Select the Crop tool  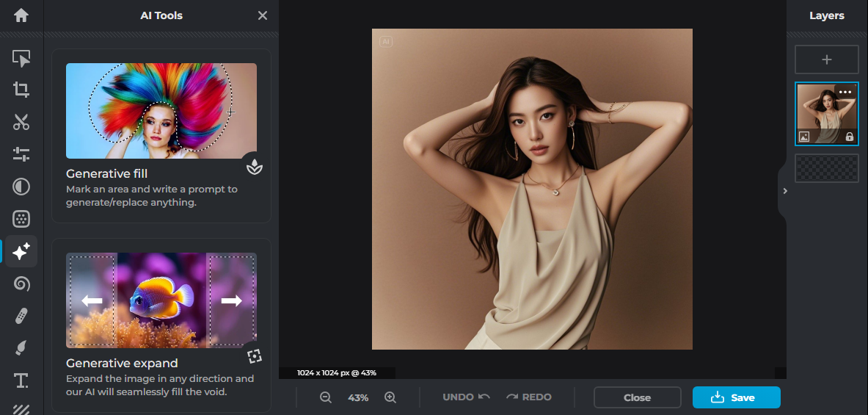click(x=21, y=90)
